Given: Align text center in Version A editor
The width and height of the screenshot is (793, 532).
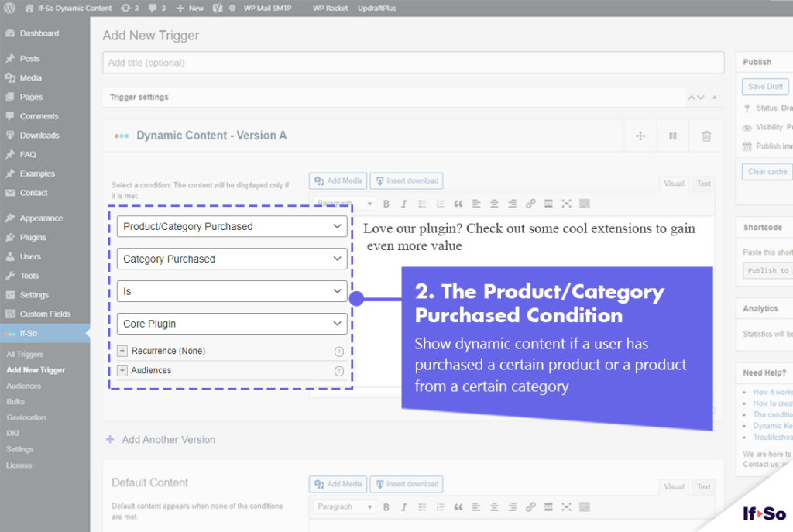Looking at the screenshot, I should point(494,204).
